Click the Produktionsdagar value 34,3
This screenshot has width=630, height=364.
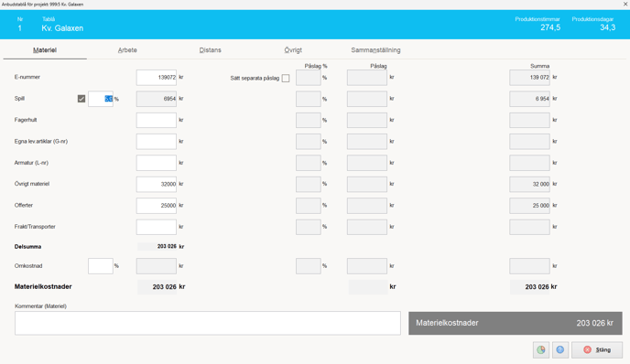click(x=607, y=27)
